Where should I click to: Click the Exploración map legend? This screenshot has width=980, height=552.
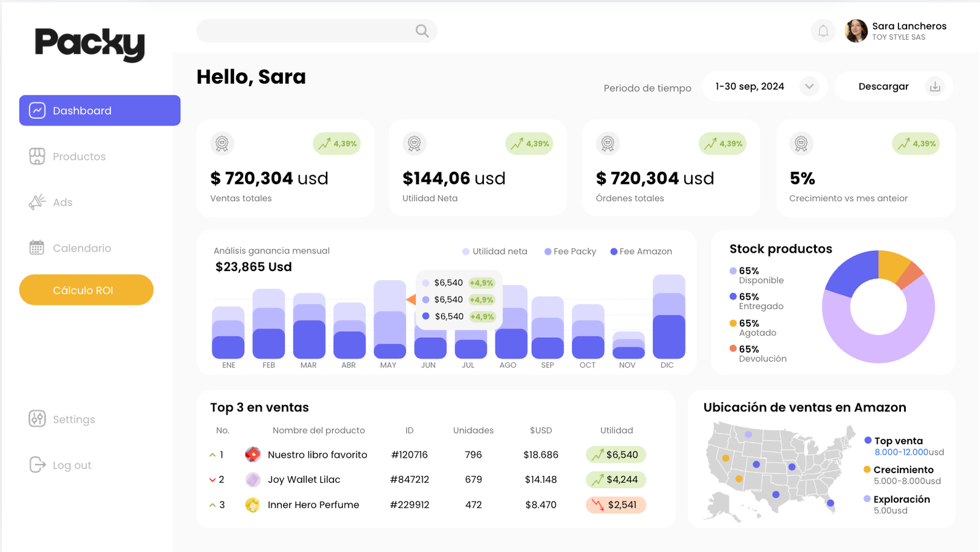click(x=897, y=505)
